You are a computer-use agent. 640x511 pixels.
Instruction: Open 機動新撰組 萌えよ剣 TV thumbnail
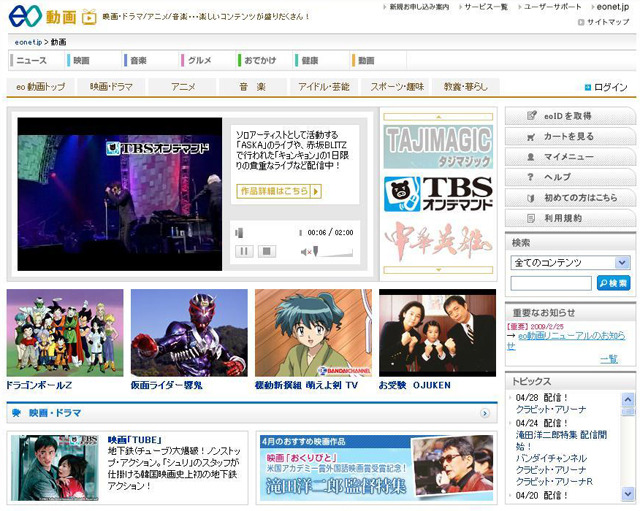313,333
